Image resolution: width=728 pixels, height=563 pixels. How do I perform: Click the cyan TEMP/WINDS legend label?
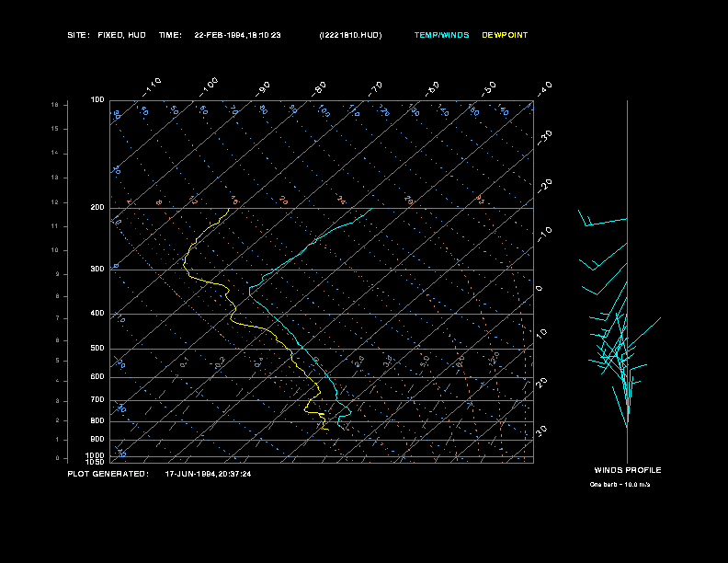pyautogui.click(x=441, y=35)
